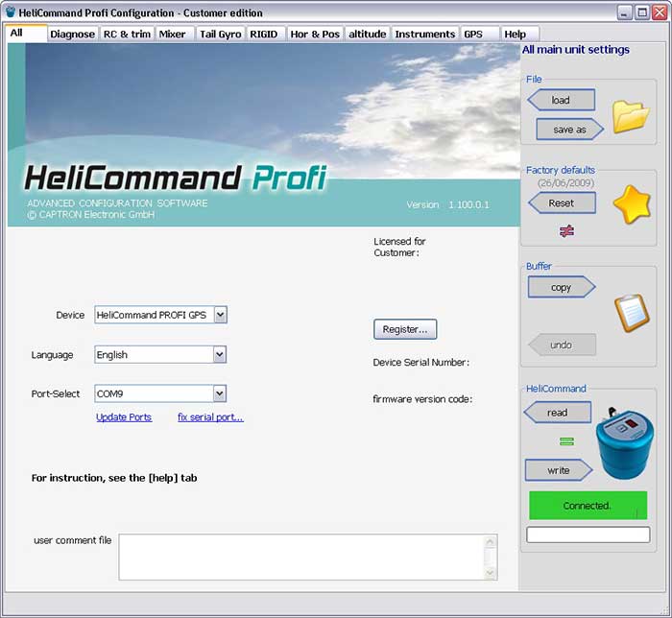The width and height of the screenshot is (672, 618).
Task: Click the write HeliCommand button
Action: click(559, 470)
